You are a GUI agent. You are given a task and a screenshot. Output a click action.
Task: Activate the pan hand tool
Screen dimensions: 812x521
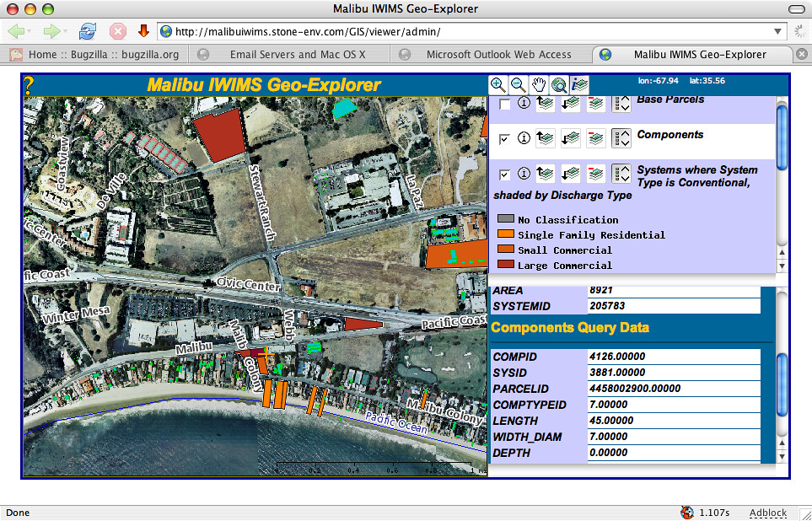click(x=539, y=85)
